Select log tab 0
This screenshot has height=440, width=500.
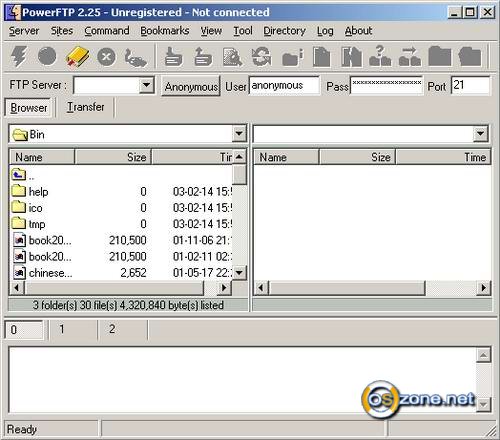(x=23, y=330)
